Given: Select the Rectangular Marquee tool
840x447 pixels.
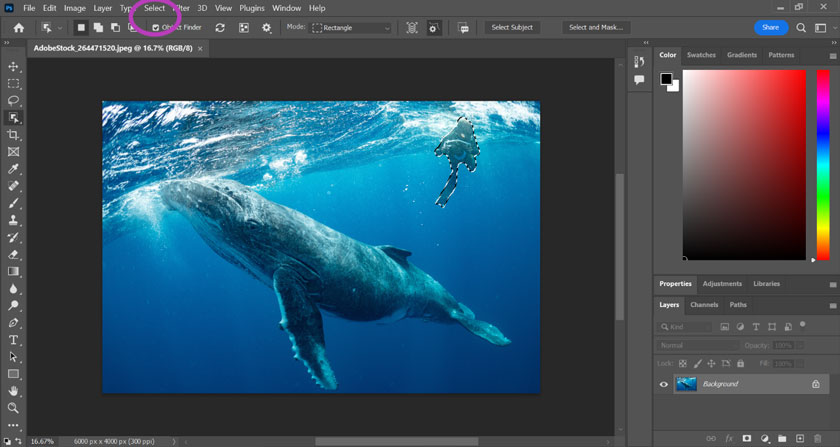Looking at the screenshot, I should point(13,84).
